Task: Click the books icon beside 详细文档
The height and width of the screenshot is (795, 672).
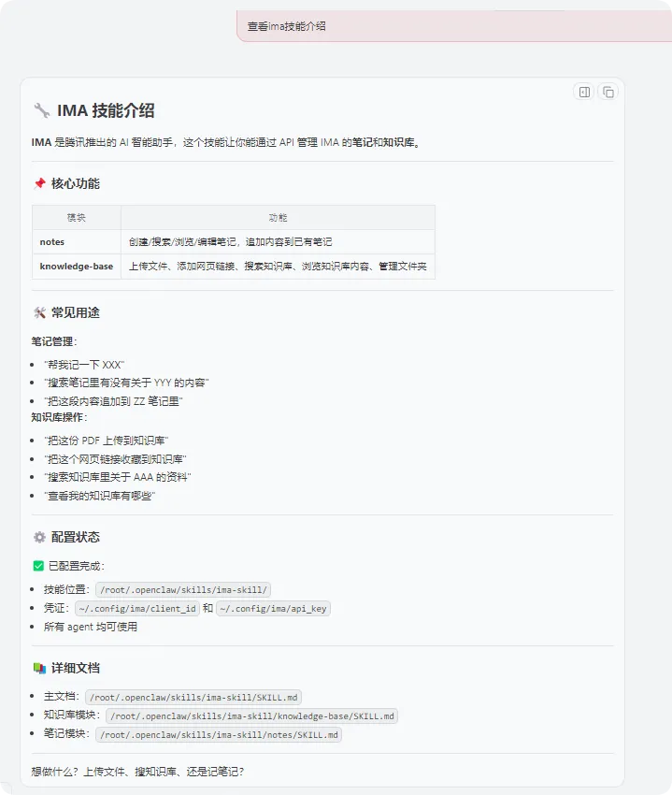Action: pyautogui.click(x=39, y=668)
